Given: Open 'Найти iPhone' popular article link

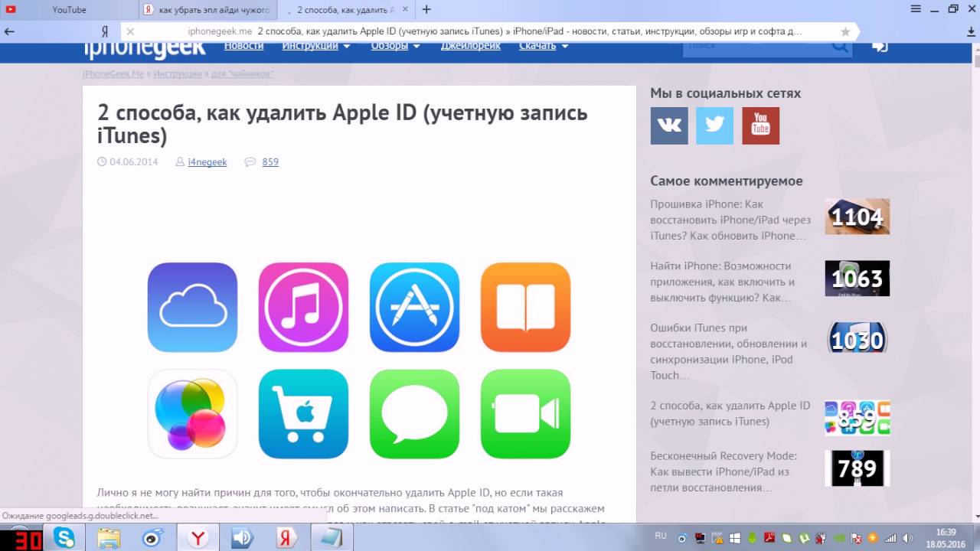Looking at the screenshot, I should click(721, 282).
